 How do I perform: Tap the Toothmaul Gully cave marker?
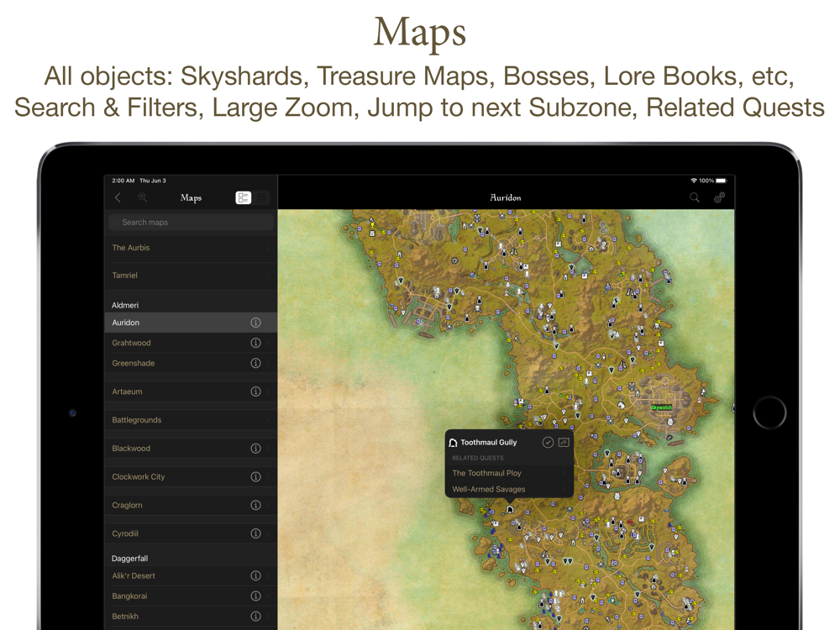tap(510, 509)
